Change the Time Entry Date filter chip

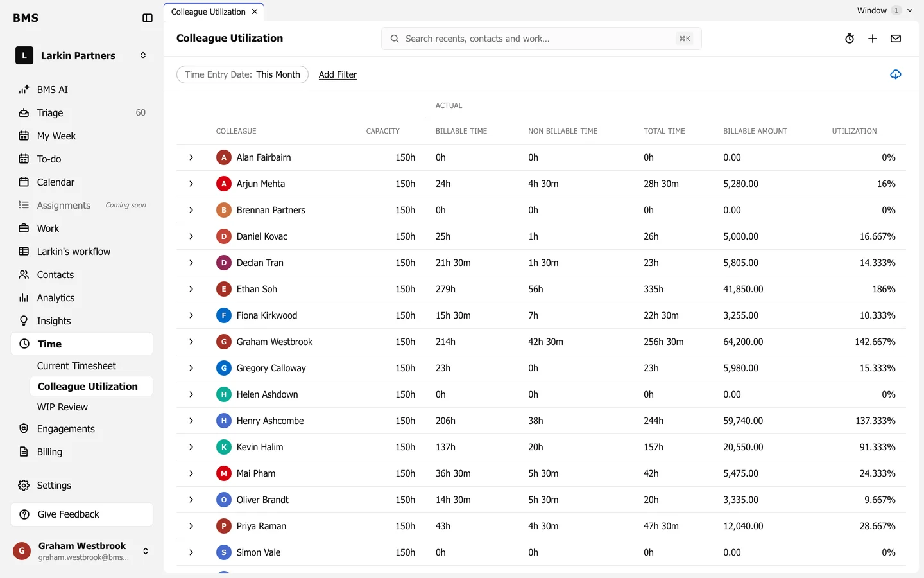pos(243,74)
